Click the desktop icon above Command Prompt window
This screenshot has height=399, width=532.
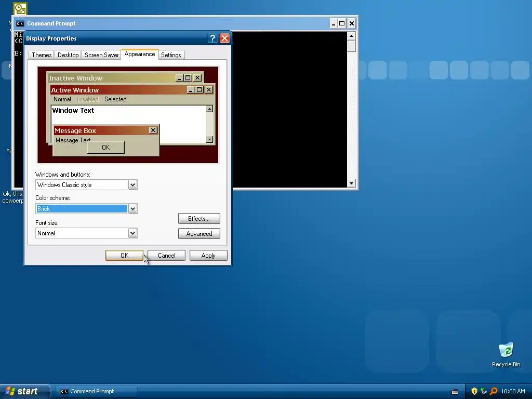click(x=20, y=9)
